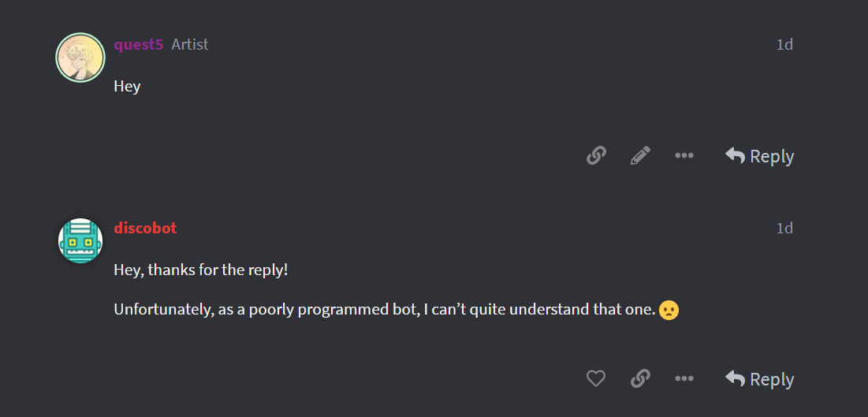Viewport: 868px width, 417px height.
Task: Open discobot username link
Action: click(145, 228)
